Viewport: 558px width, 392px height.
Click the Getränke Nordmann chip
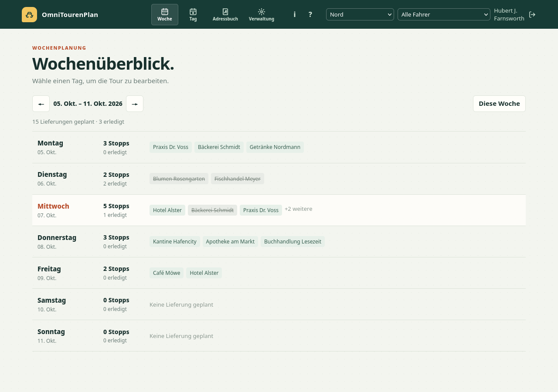click(x=275, y=147)
